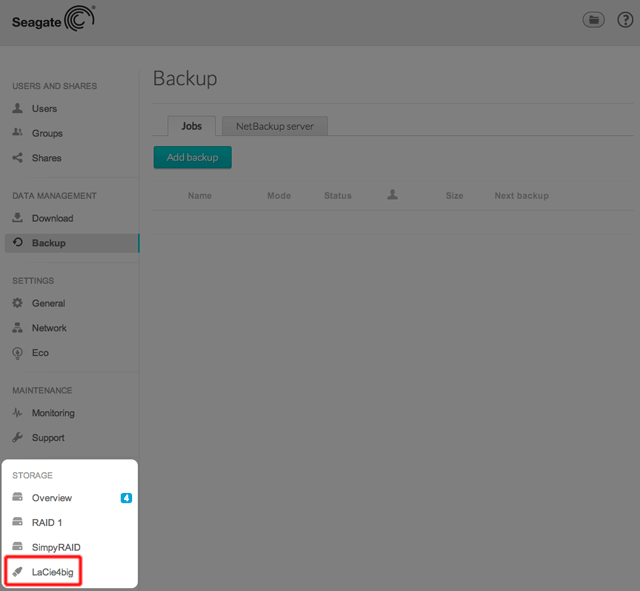Click the Support wrench icon
The width and height of the screenshot is (640, 591).
pyautogui.click(x=18, y=437)
